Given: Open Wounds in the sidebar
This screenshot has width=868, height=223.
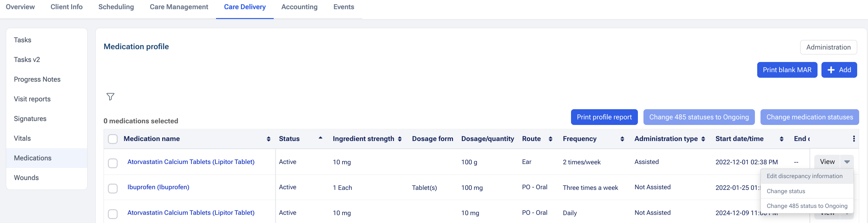Looking at the screenshot, I should point(26,177).
